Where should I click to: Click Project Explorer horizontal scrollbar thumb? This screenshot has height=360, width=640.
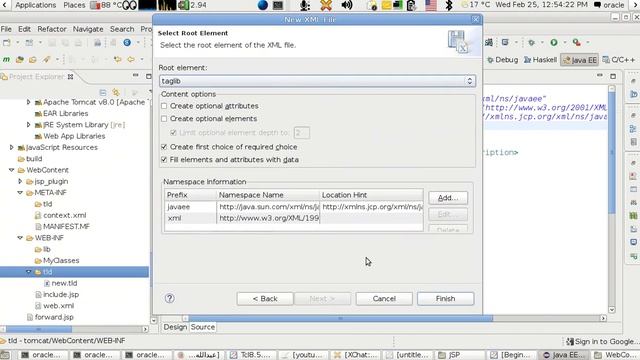click(x=39, y=329)
